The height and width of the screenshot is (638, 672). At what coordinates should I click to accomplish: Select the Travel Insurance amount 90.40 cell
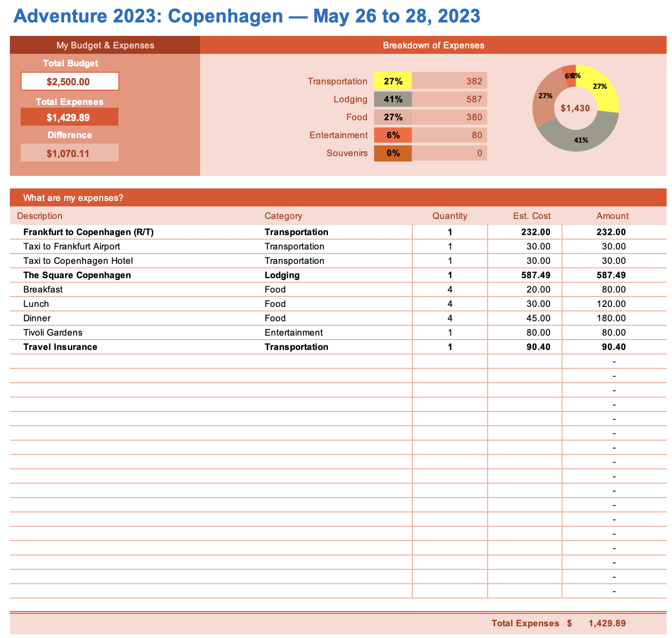(x=613, y=347)
